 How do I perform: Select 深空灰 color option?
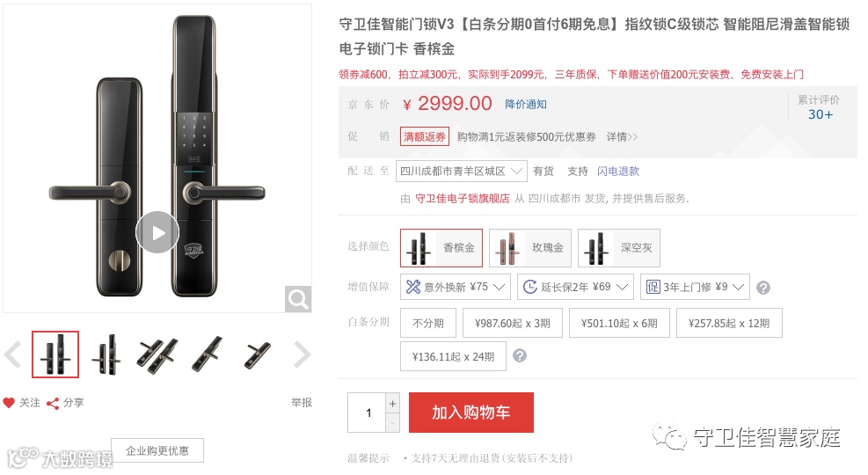(619, 248)
